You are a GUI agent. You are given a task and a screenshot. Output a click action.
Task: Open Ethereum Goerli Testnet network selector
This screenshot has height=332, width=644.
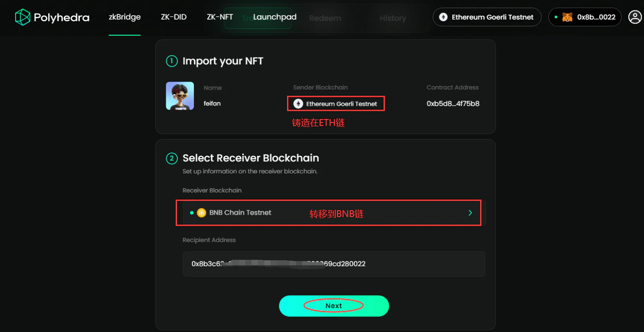pyautogui.click(x=487, y=17)
